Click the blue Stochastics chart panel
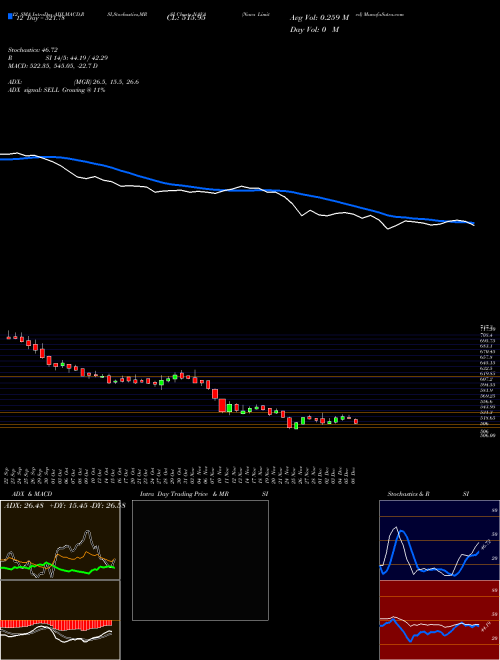 (x=439, y=540)
